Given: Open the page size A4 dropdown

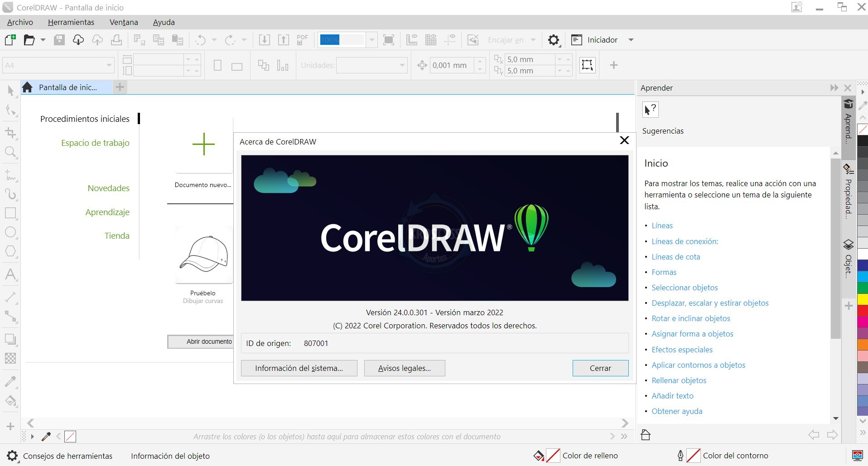Looking at the screenshot, I should [x=108, y=65].
